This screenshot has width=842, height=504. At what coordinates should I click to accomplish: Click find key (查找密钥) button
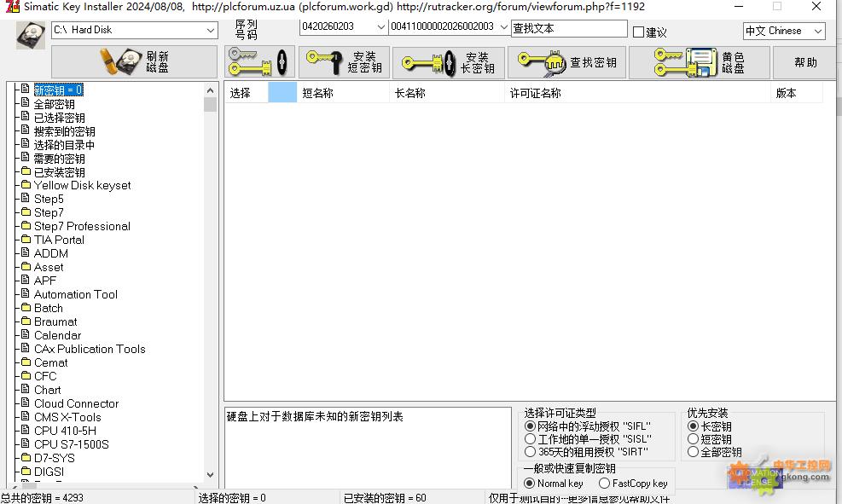[566, 62]
